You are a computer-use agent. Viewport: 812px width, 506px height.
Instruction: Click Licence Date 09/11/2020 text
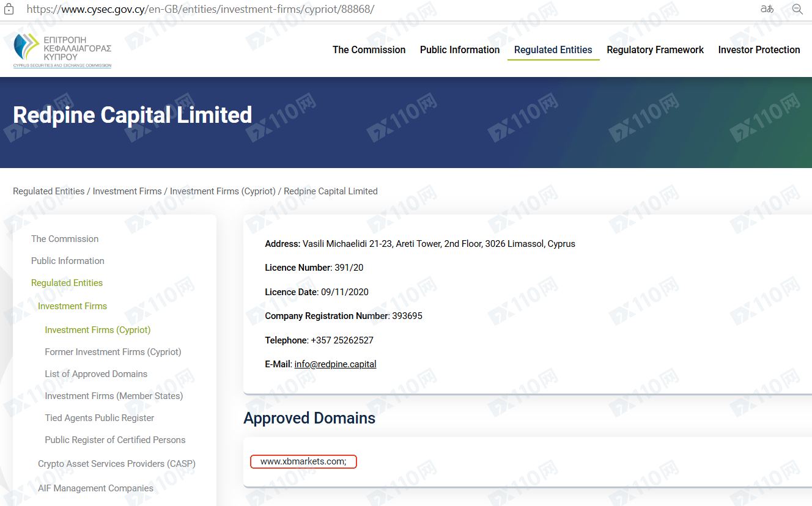pos(317,292)
